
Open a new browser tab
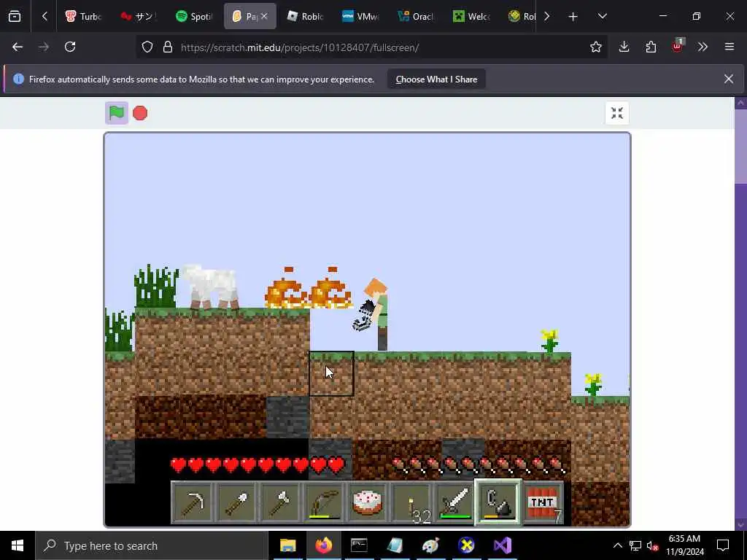(573, 17)
